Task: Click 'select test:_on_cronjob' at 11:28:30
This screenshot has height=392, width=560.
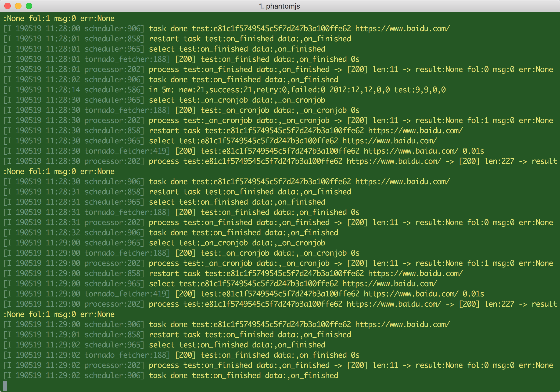Action: [198, 100]
